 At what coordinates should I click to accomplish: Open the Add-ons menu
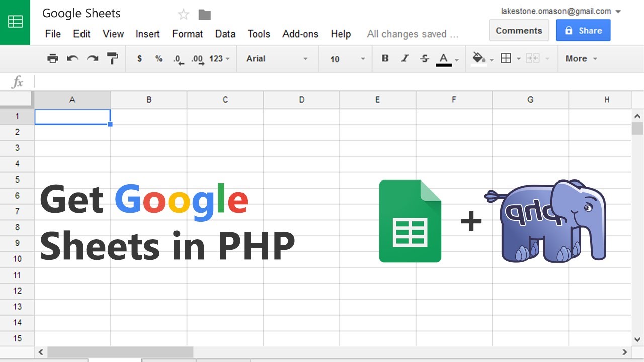(x=300, y=34)
